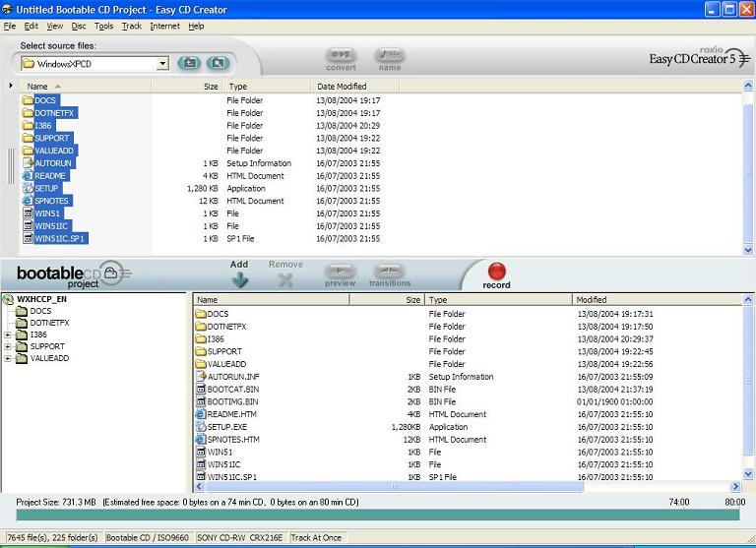Select the WIN51IC.SP1 file icon in source list
This screenshot has height=548, width=756.
point(28,238)
